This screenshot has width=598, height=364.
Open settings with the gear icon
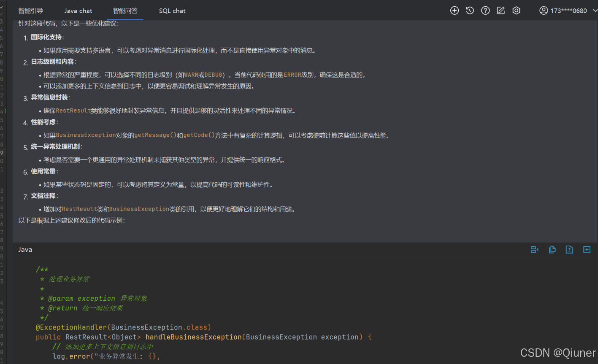coord(516,11)
